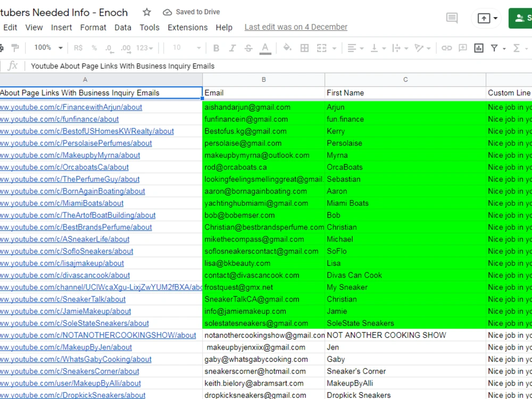532x399 pixels.
Task: Click the green Share button
Action: tap(521, 18)
